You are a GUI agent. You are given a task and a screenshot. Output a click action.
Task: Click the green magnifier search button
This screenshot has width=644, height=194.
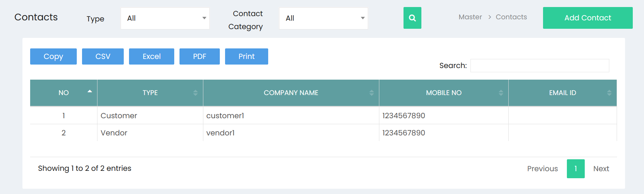coord(412,18)
